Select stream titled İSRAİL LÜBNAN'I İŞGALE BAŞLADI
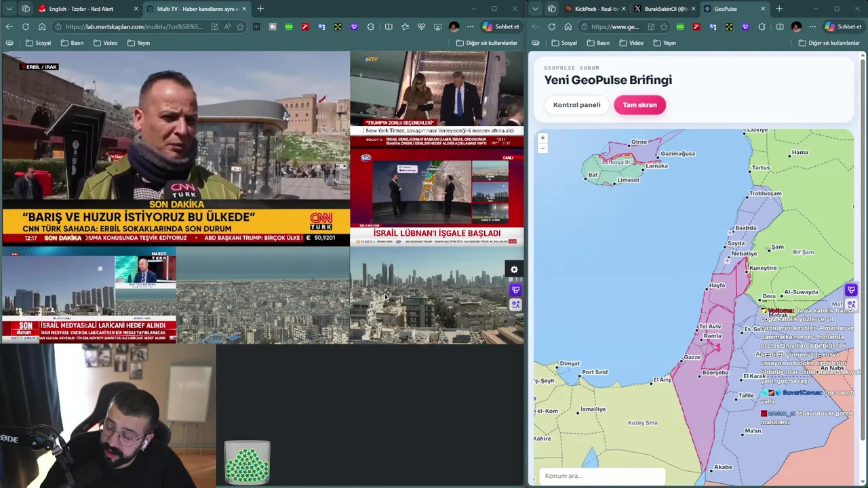The height and width of the screenshot is (488, 868). 437,198
